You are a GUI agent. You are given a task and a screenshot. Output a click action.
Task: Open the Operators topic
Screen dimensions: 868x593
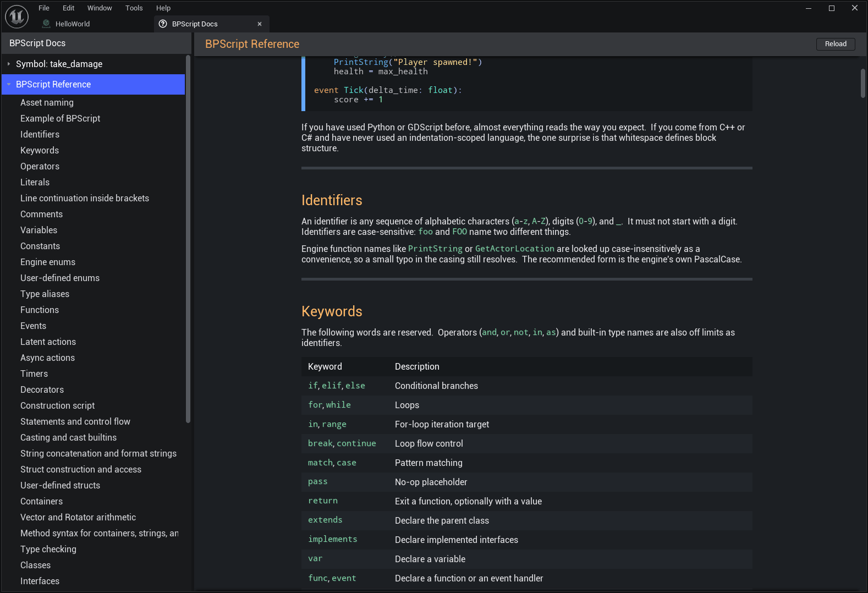pos(40,166)
